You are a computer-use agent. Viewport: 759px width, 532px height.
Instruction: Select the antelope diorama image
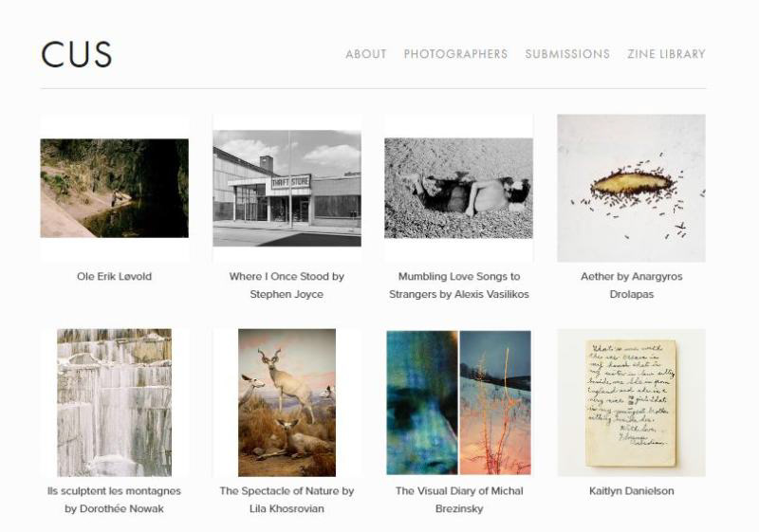click(287, 403)
